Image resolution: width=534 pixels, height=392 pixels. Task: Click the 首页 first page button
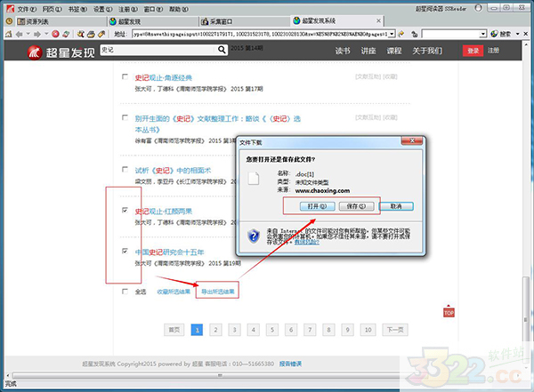click(174, 330)
